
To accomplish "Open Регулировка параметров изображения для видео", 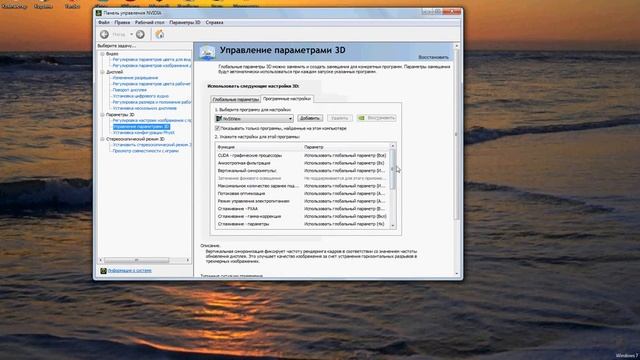I will (152, 65).
